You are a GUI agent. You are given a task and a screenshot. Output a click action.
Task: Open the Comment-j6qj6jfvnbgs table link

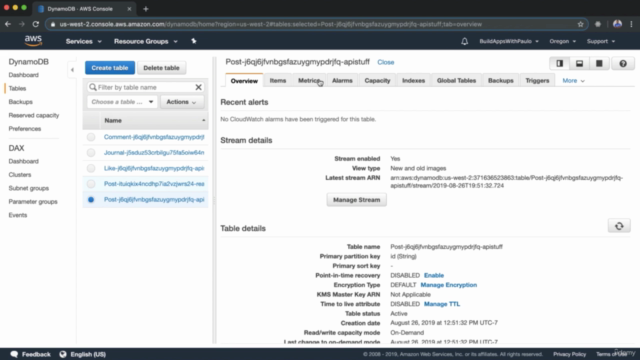(x=154, y=137)
